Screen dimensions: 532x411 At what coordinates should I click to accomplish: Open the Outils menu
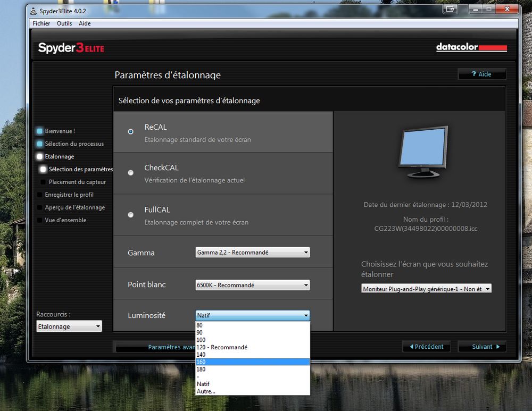64,23
